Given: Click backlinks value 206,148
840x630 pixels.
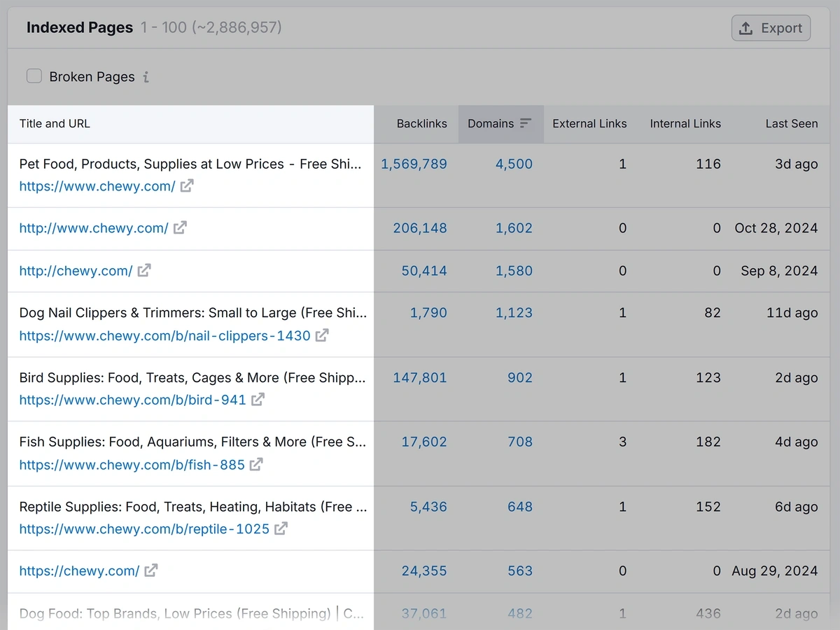Looking at the screenshot, I should (x=420, y=227).
